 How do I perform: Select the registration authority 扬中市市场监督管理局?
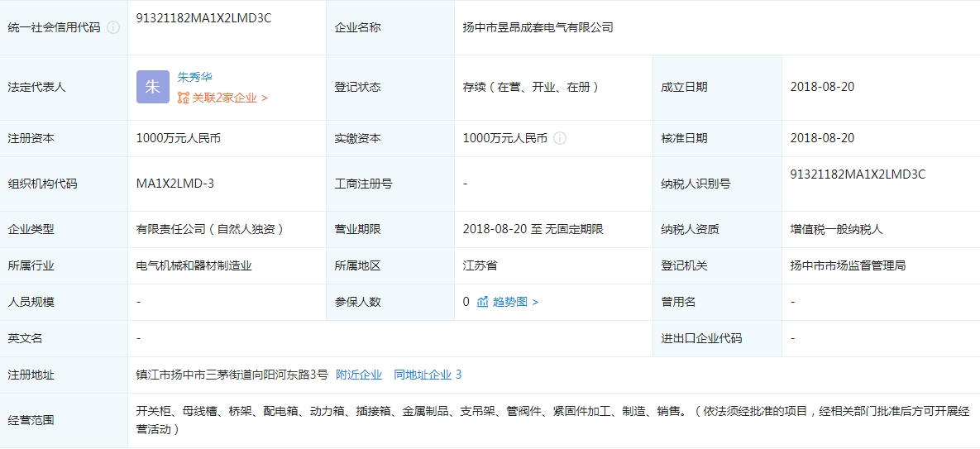click(x=848, y=265)
